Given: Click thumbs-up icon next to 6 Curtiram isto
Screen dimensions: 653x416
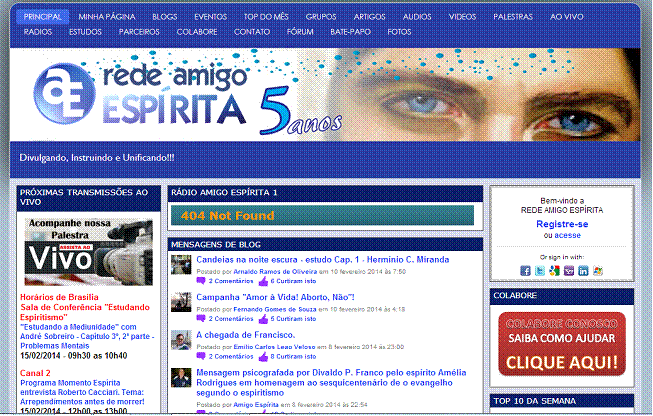Looking at the screenshot, I should tap(263, 281).
